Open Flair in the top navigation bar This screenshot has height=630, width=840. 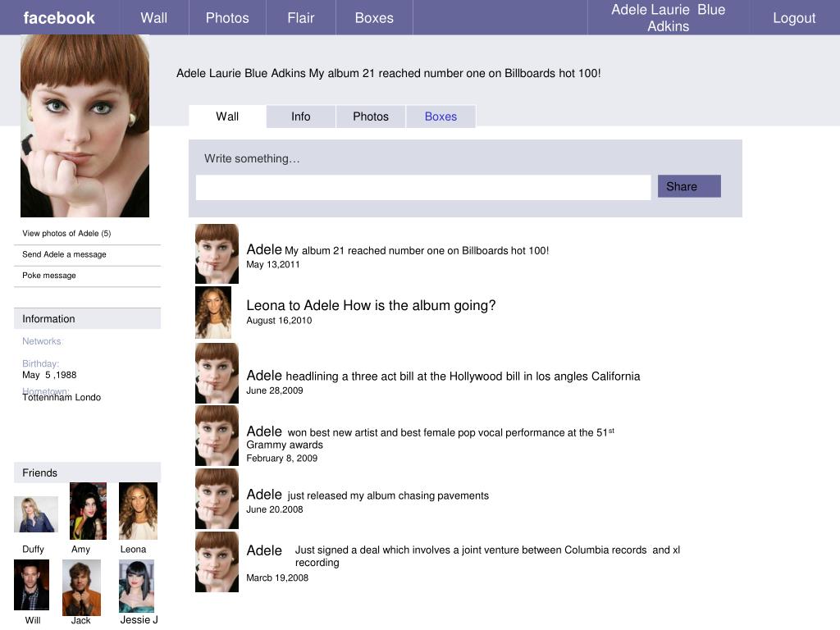coord(300,18)
